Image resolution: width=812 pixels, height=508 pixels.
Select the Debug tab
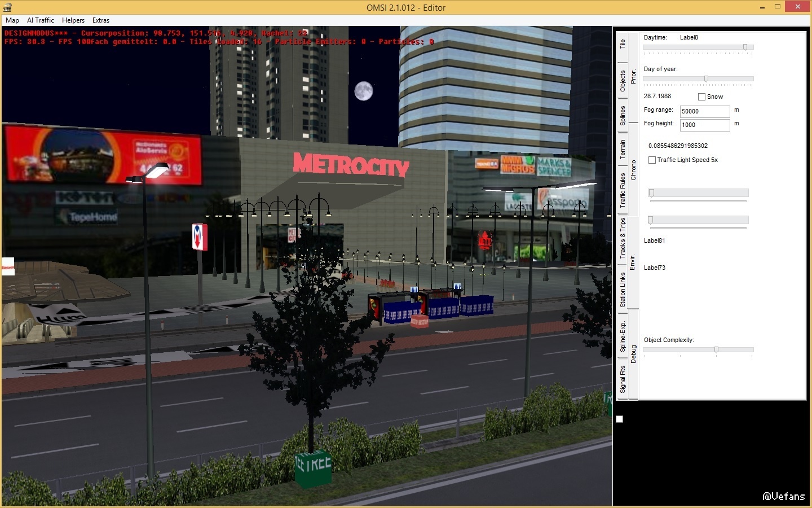pos(633,354)
